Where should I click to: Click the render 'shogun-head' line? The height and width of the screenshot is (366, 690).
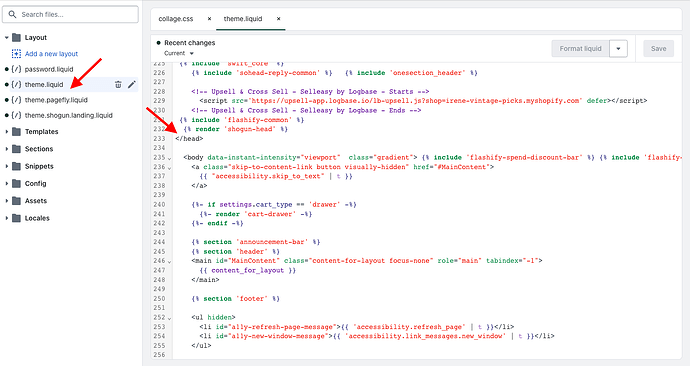(x=235, y=129)
